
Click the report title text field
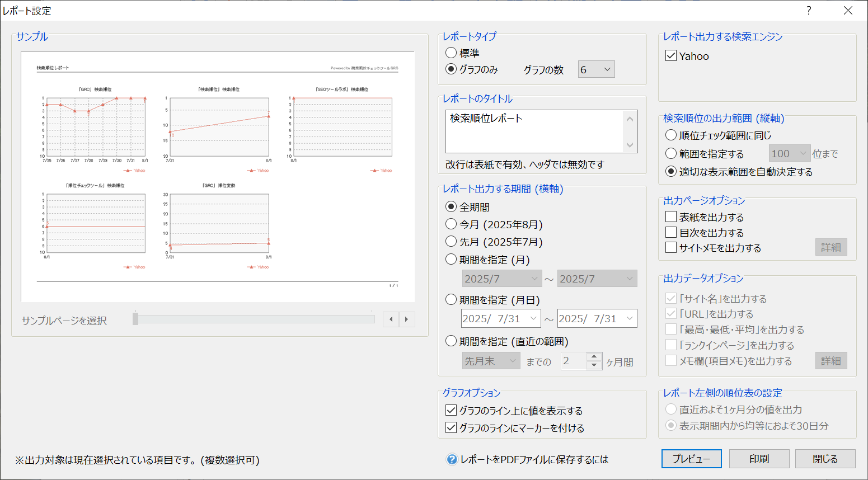(x=534, y=131)
